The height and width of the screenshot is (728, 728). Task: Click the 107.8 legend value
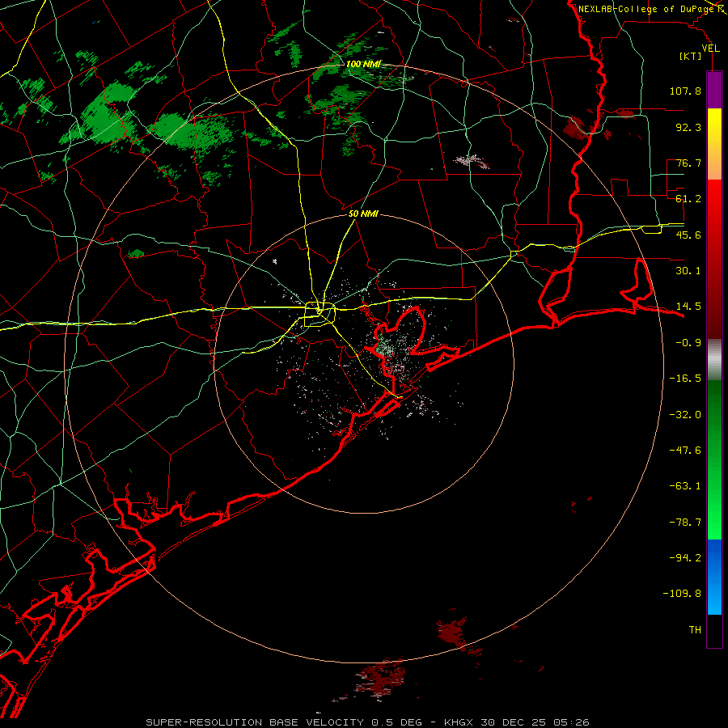point(685,91)
